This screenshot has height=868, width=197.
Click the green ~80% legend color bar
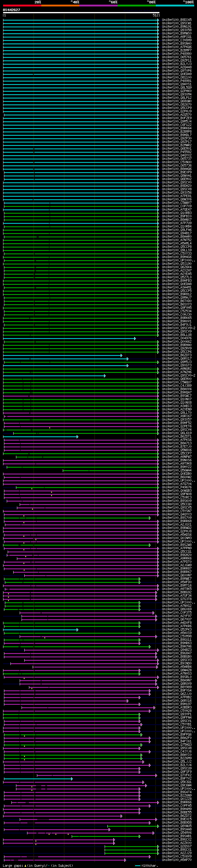coord(137,6)
